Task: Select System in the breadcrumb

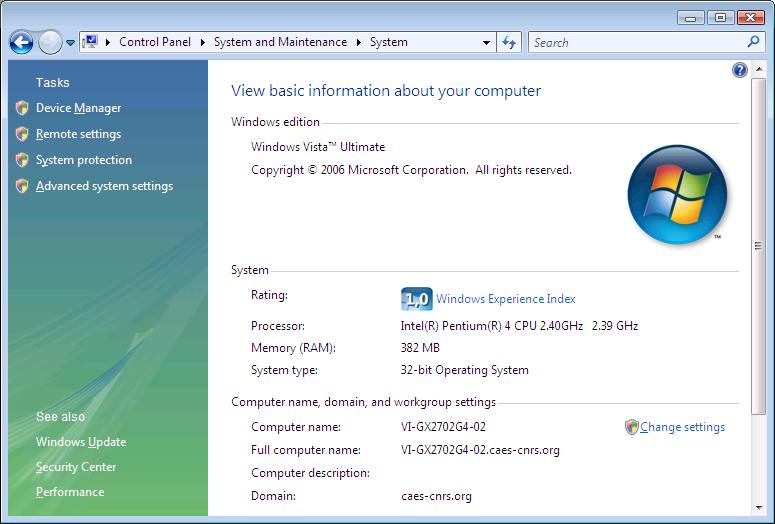Action: (x=388, y=42)
